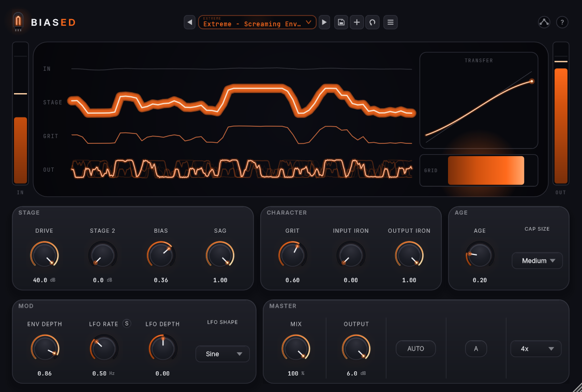Click the ENV DEPTH knob

click(x=45, y=348)
